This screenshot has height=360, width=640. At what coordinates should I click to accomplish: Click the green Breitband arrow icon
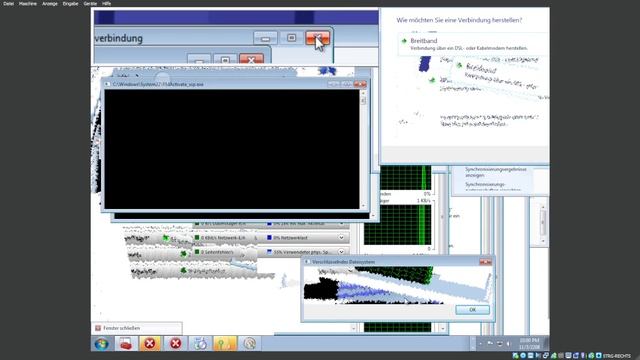point(404,41)
